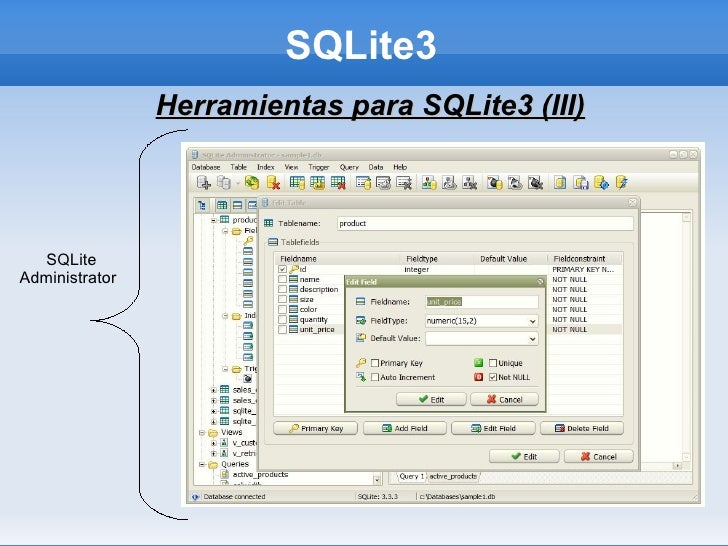Click the edit index toolbar icon
The height and width of the screenshot is (546, 728).
(x=384, y=183)
